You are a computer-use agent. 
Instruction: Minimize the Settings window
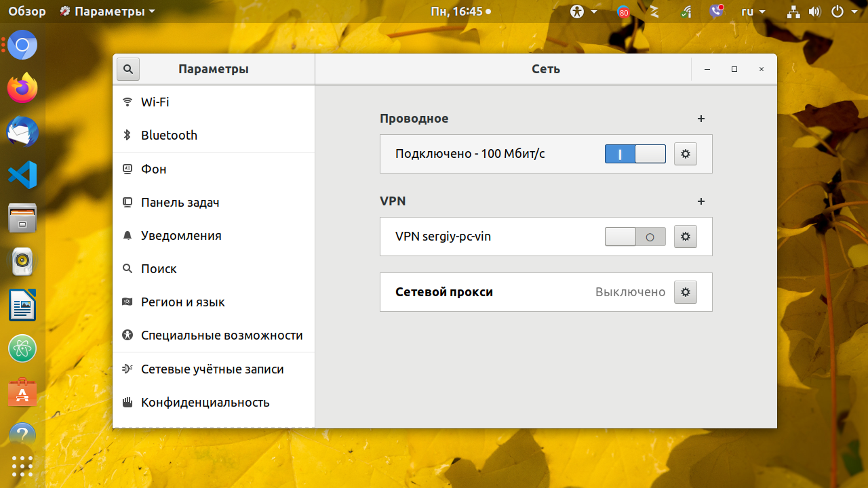707,69
